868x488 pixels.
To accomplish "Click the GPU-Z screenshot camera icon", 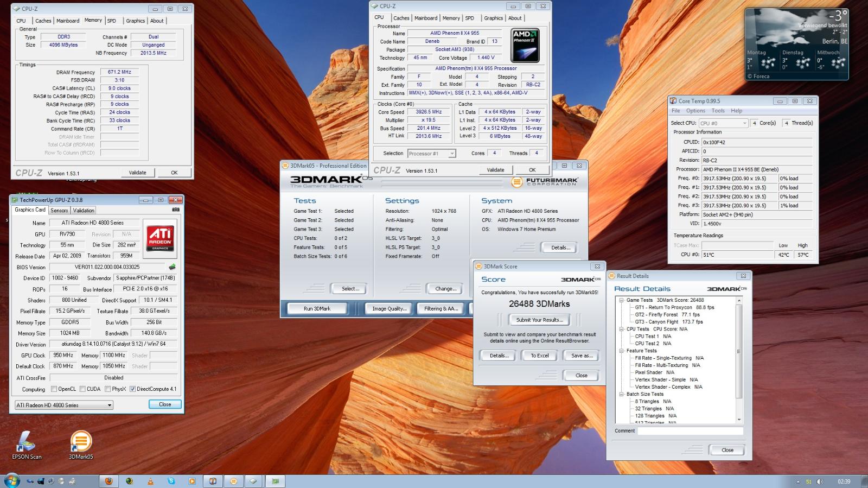I will (176, 210).
